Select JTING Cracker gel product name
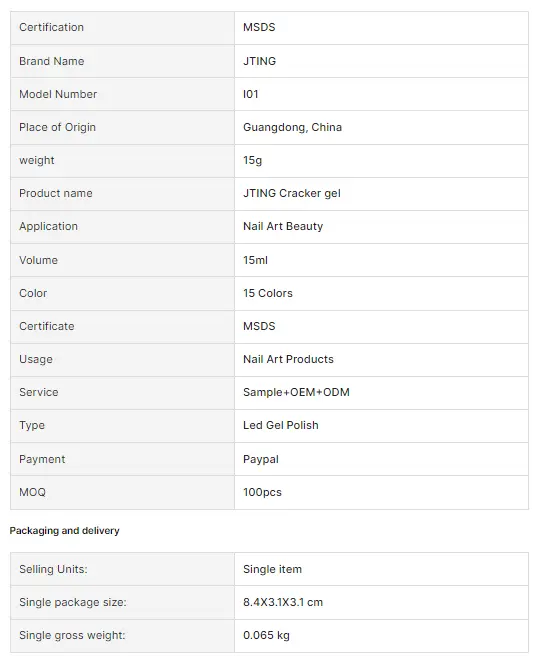This screenshot has height=660, width=538. [292, 193]
